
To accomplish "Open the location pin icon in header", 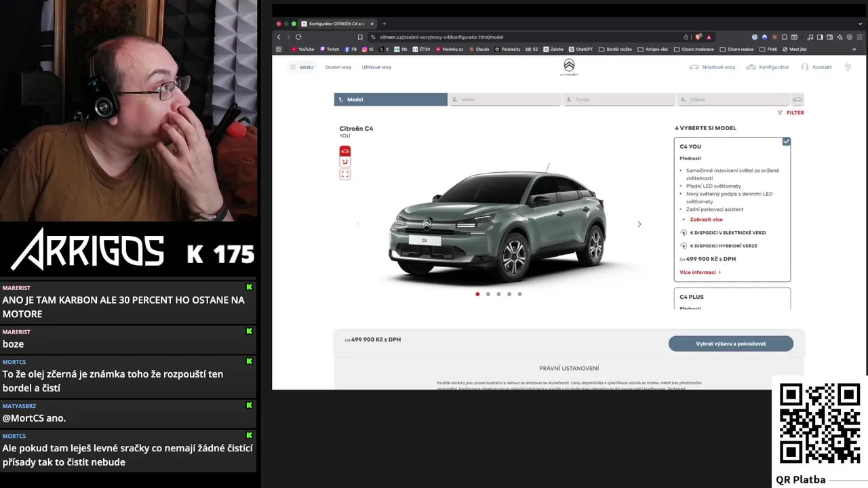I will point(848,67).
